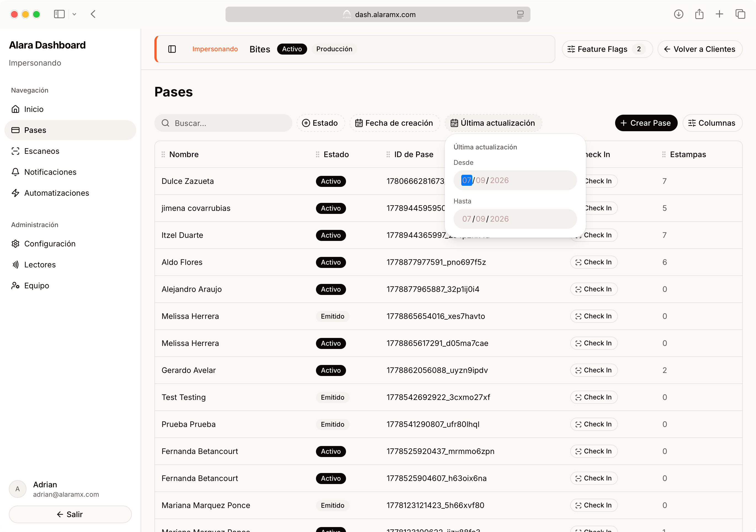Image resolution: width=756 pixels, height=532 pixels.
Task: Click the dash.alaramx.com address bar
Action: 378,15
